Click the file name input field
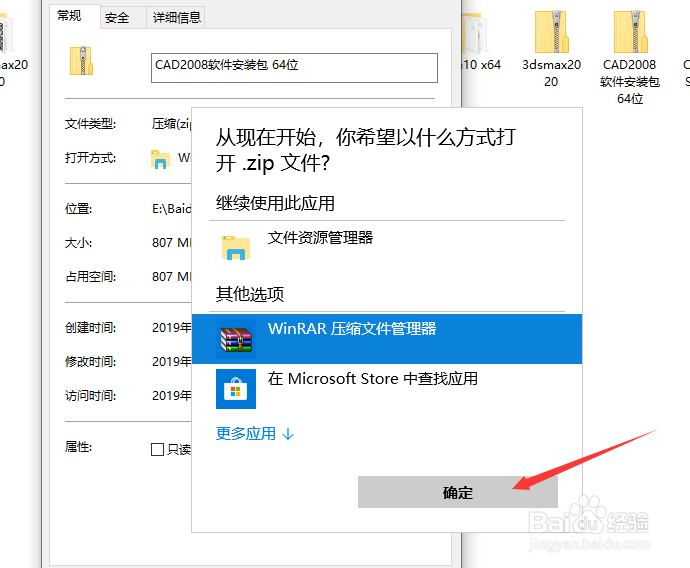Screen dimensions: 690x568 (x=294, y=68)
